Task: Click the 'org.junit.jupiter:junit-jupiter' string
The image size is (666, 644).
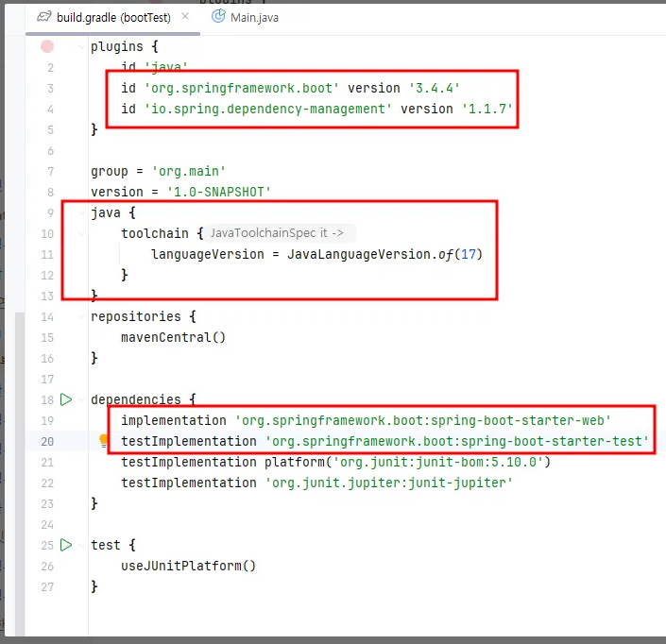Action: (x=389, y=483)
